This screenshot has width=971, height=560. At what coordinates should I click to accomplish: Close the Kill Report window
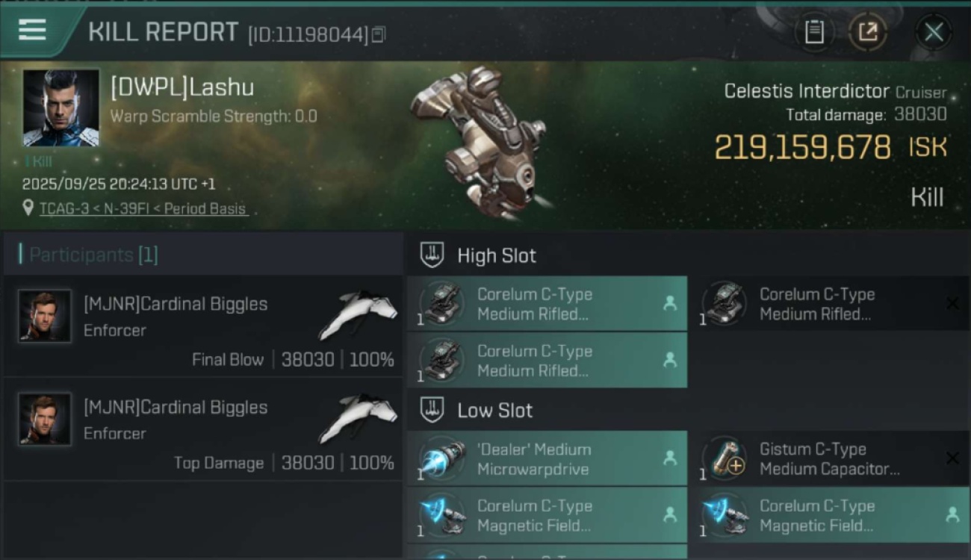pos(934,32)
